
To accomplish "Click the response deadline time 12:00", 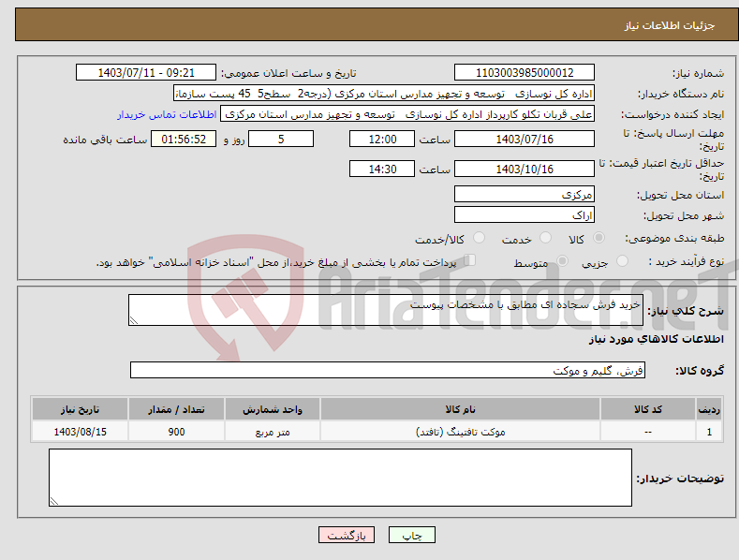I will (382, 139).
